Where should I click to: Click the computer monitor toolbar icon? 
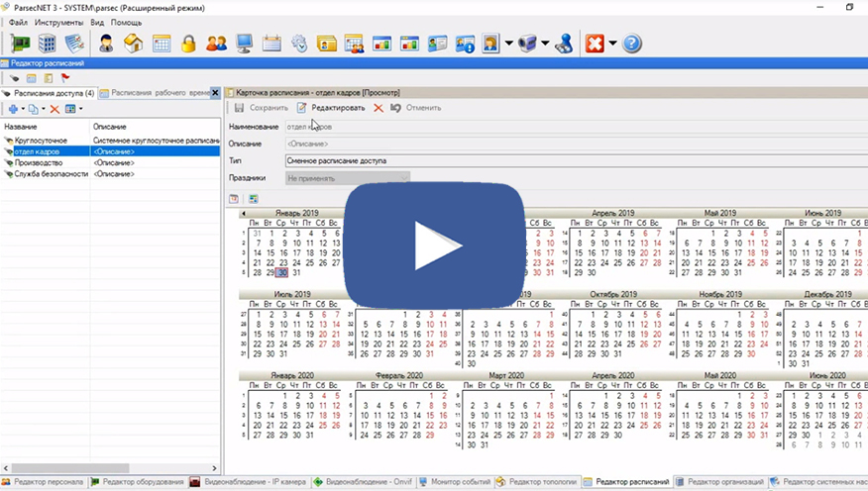pyautogui.click(x=244, y=44)
